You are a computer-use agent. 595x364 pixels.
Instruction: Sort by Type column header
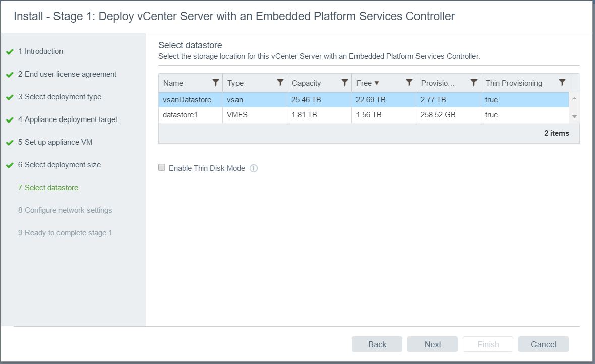235,83
